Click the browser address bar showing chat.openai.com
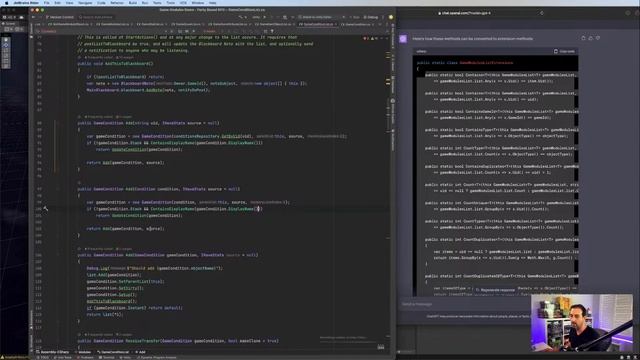 (x=465, y=13)
